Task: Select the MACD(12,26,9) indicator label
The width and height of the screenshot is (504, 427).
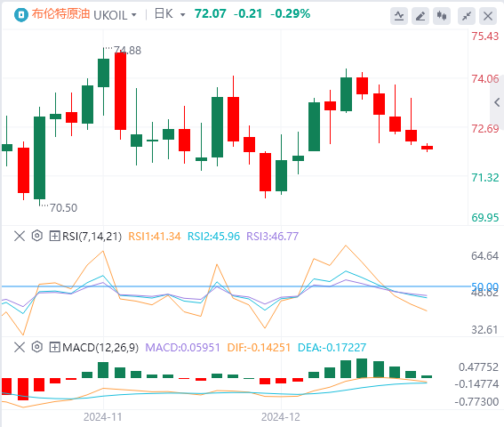Action: click(100, 348)
